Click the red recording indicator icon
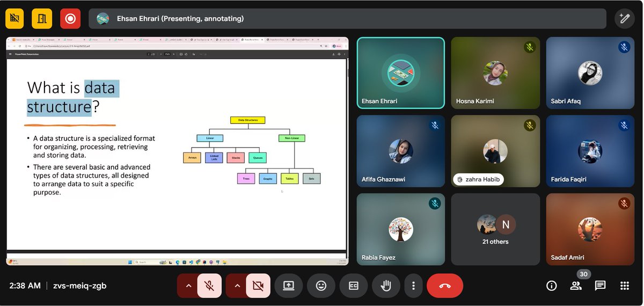Screen dimensions: 644x306 70,18
